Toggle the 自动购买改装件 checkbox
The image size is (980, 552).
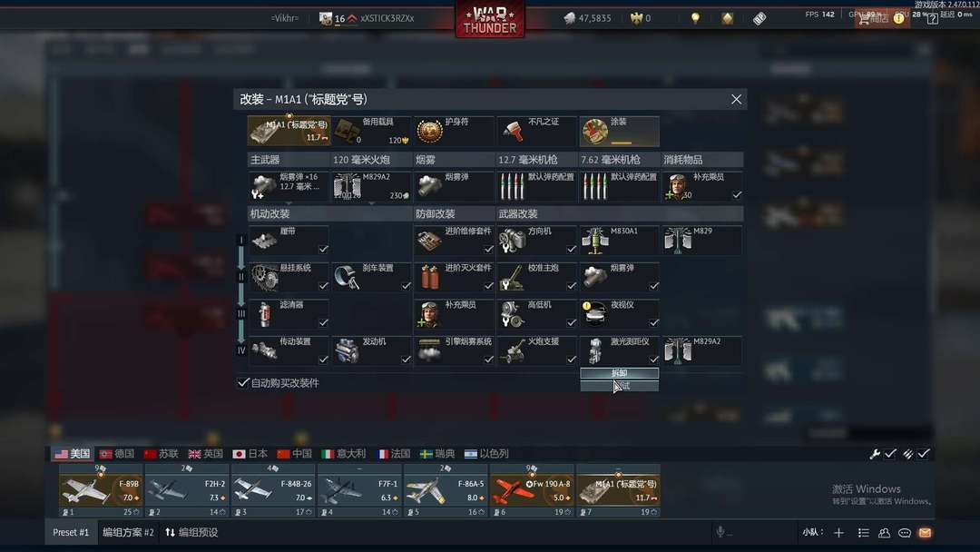click(x=243, y=382)
